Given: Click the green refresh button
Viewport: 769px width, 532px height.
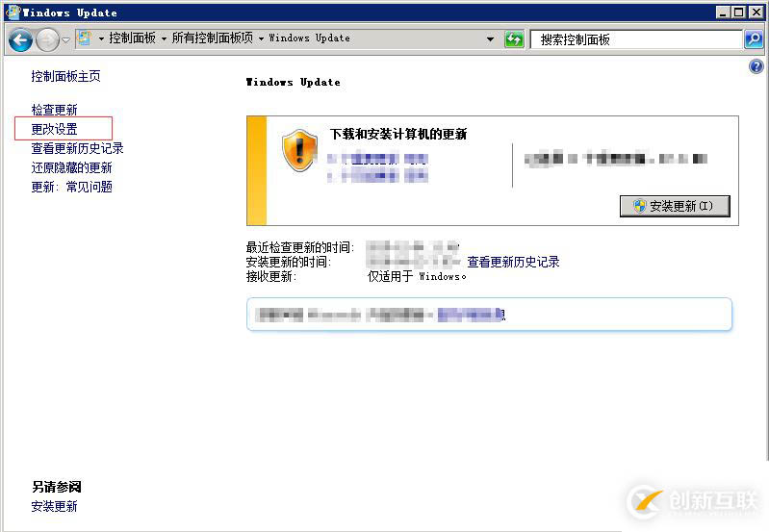Looking at the screenshot, I should click(514, 39).
